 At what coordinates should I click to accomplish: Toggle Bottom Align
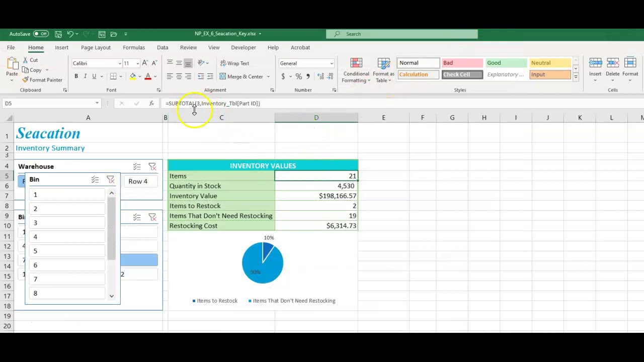(x=188, y=63)
